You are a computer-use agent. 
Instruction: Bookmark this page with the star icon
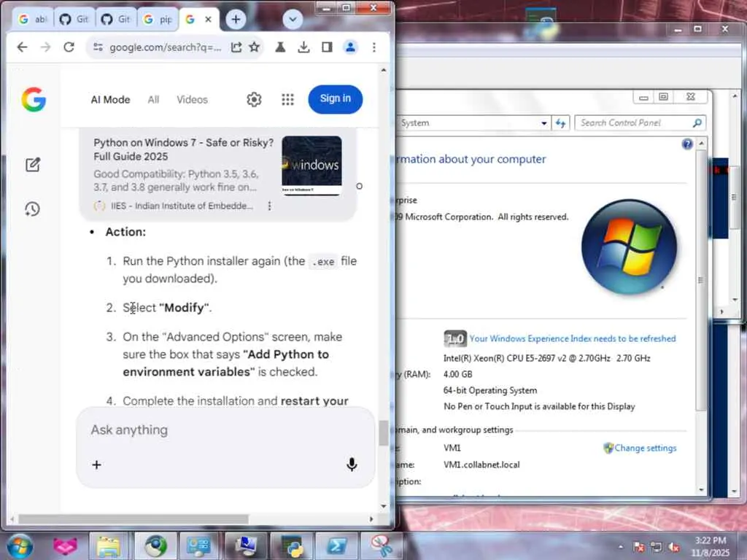[255, 47]
